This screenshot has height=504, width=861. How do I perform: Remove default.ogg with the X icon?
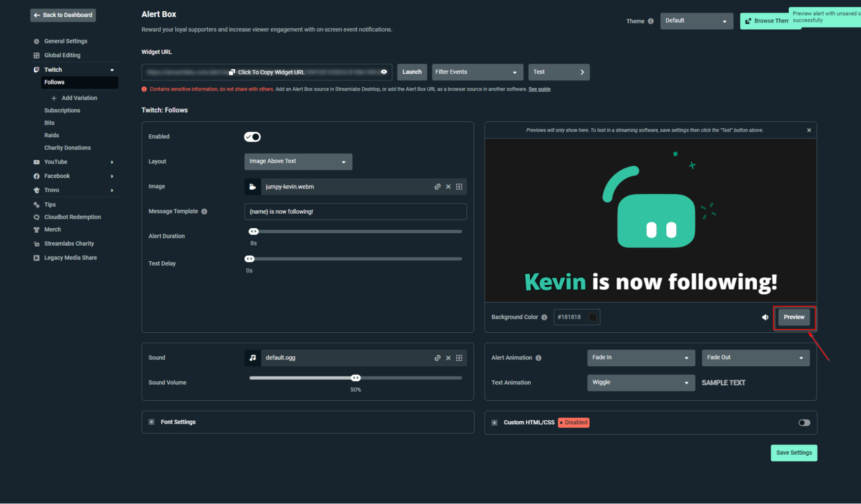[448, 358]
